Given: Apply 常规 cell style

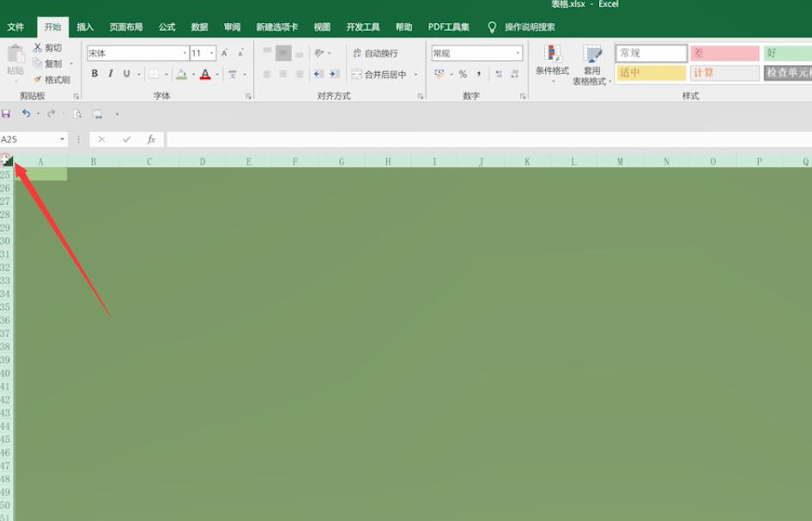Looking at the screenshot, I should [651, 53].
